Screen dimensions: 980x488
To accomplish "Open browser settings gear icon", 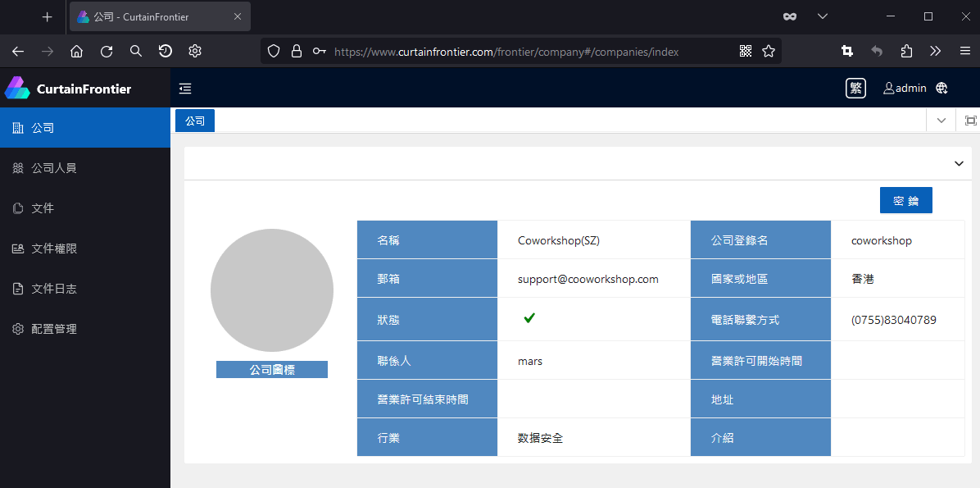I will coord(195,52).
